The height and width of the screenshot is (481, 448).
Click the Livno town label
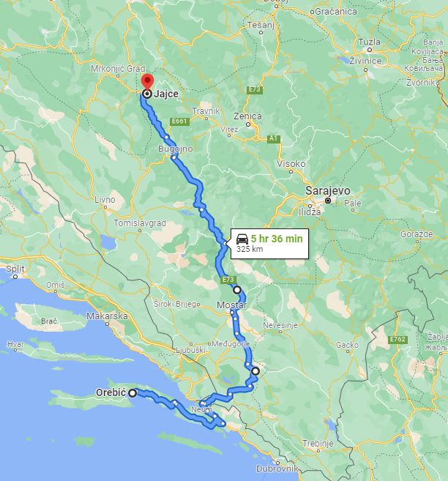(105, 200)
